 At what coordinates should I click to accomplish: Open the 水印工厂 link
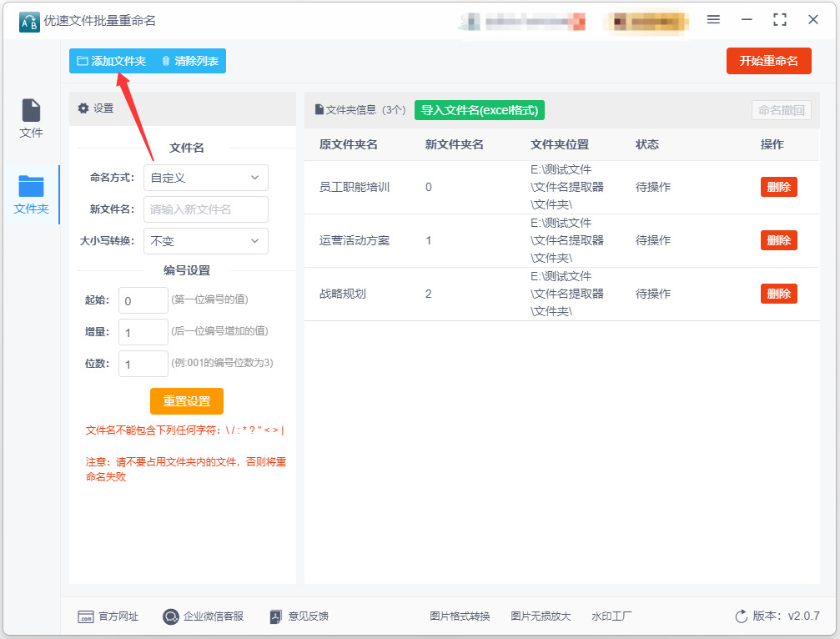tap(611, 616)
